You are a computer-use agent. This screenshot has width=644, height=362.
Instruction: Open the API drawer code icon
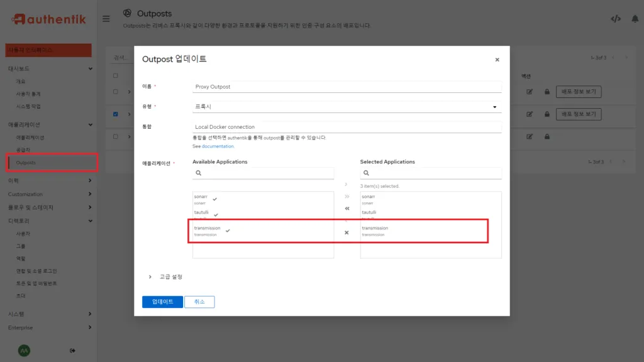pyautogui.click(x=615, y=19)
